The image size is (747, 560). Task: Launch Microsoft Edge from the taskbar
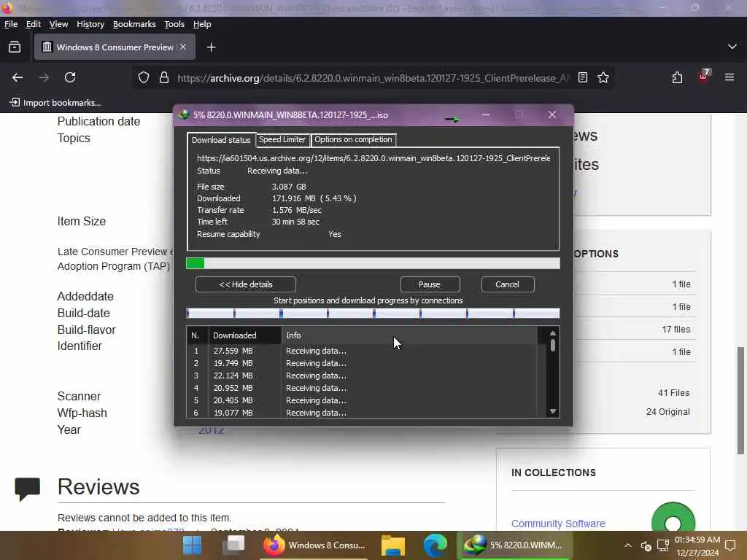pyautogui.click(x=436, y=545)
